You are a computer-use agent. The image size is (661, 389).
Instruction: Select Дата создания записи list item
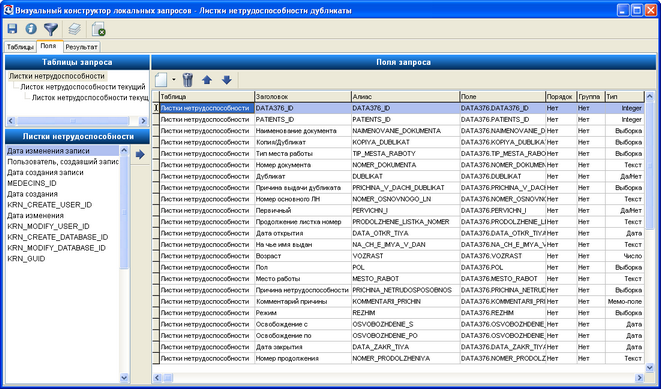[x=63, y=172]
